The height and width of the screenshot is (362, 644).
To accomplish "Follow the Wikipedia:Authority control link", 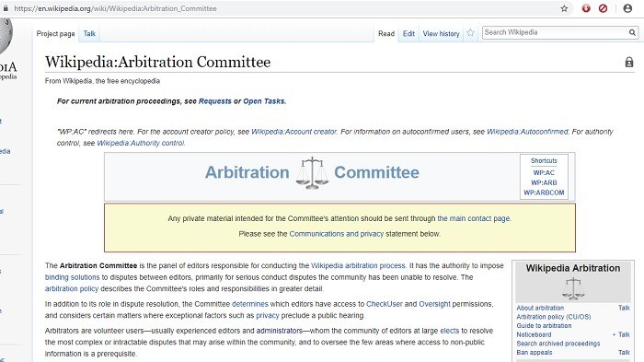I will point(141,143).
